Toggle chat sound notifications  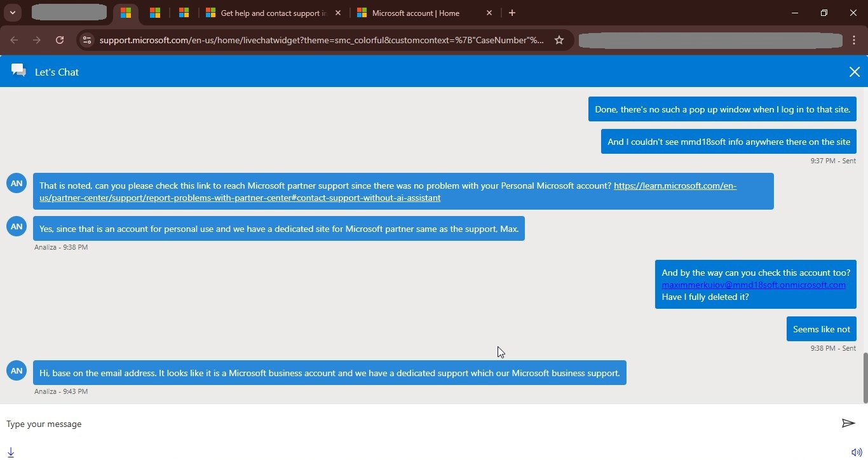pos(857,452)
